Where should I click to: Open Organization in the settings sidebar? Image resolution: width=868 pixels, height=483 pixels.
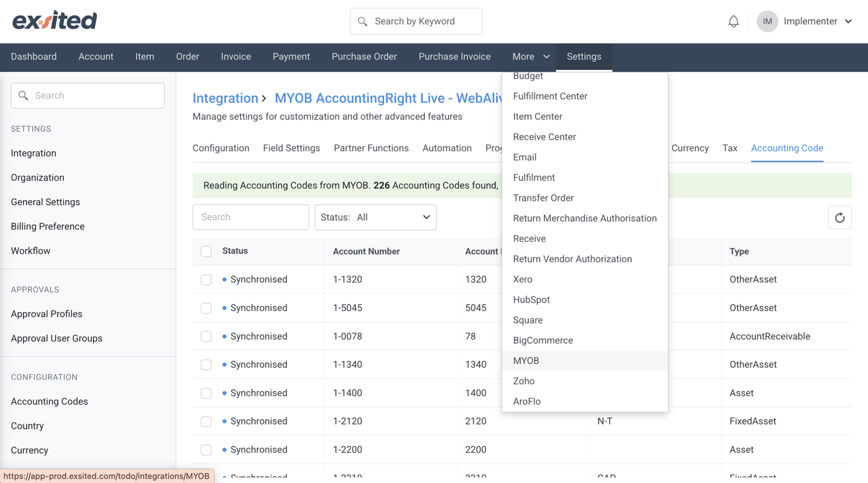(x=37, y=178)
